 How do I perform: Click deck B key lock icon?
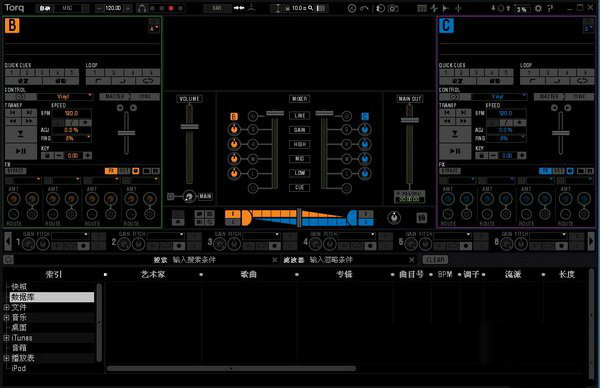[47, 155]
